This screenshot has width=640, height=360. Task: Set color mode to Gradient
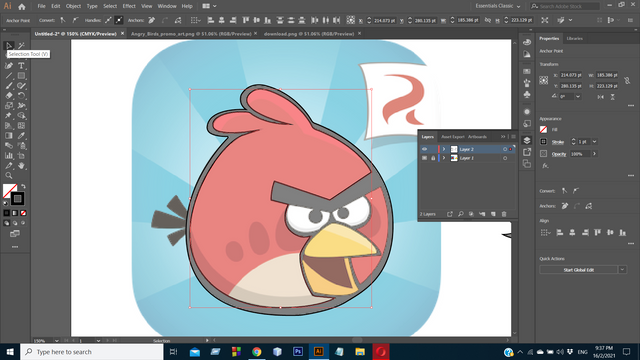coord(15,213)
